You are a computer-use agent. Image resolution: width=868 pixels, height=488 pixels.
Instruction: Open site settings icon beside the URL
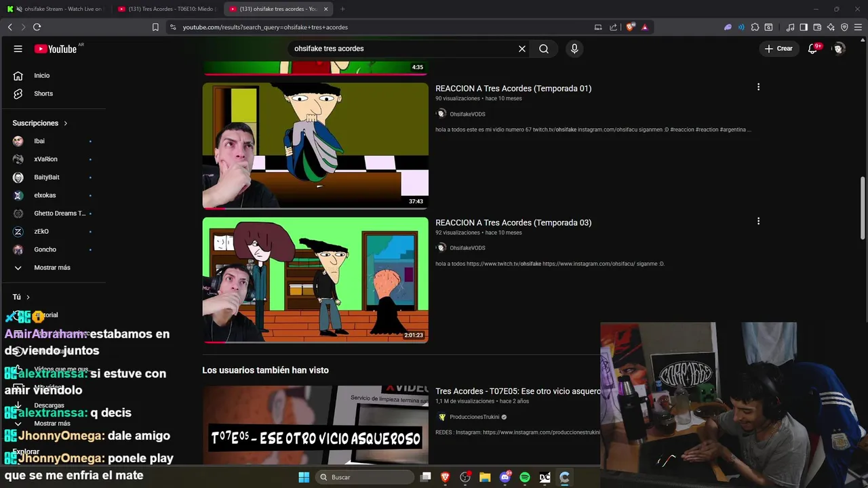tap(173, 27)
